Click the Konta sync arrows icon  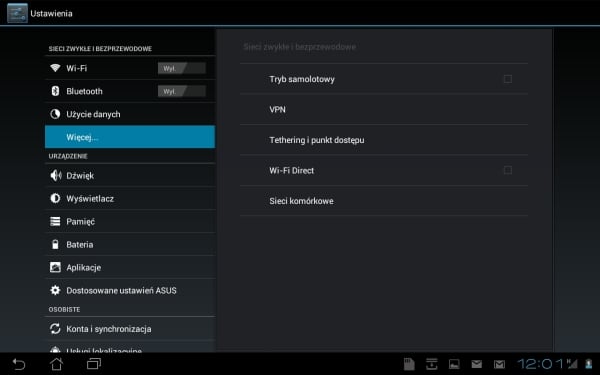coord(55,329)
